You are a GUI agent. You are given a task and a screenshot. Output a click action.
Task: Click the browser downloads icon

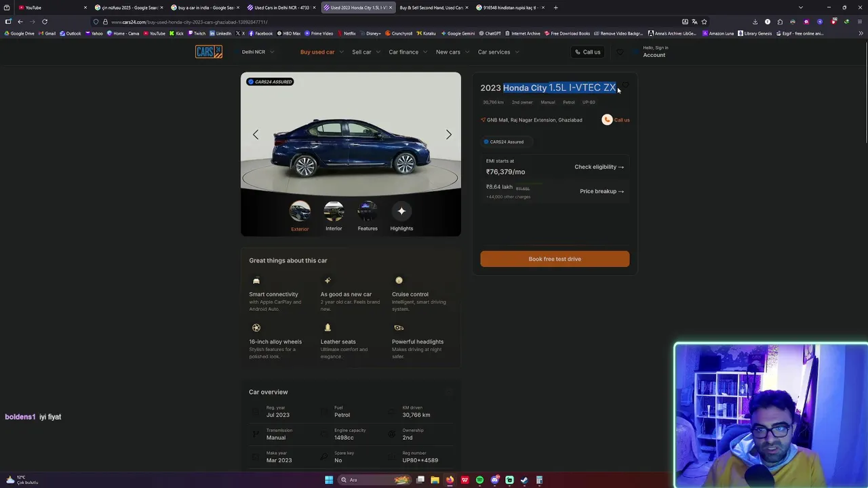coord(755,22)
